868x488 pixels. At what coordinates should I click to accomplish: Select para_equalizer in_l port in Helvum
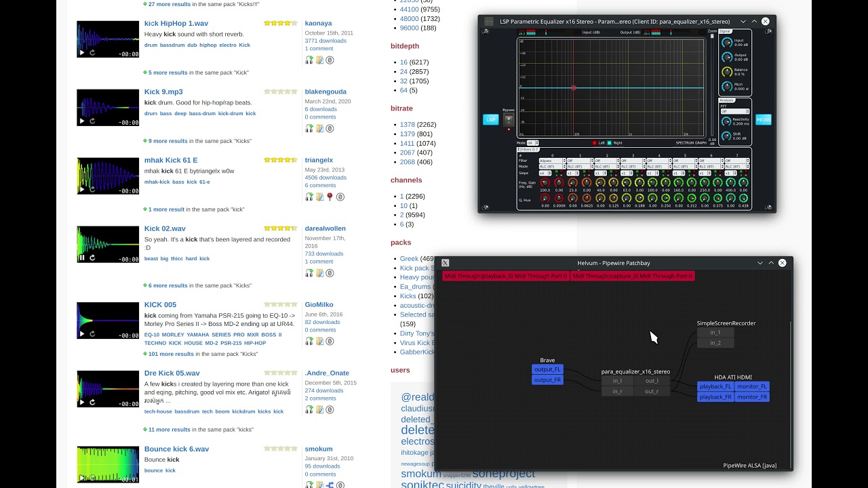coord(617,381)
